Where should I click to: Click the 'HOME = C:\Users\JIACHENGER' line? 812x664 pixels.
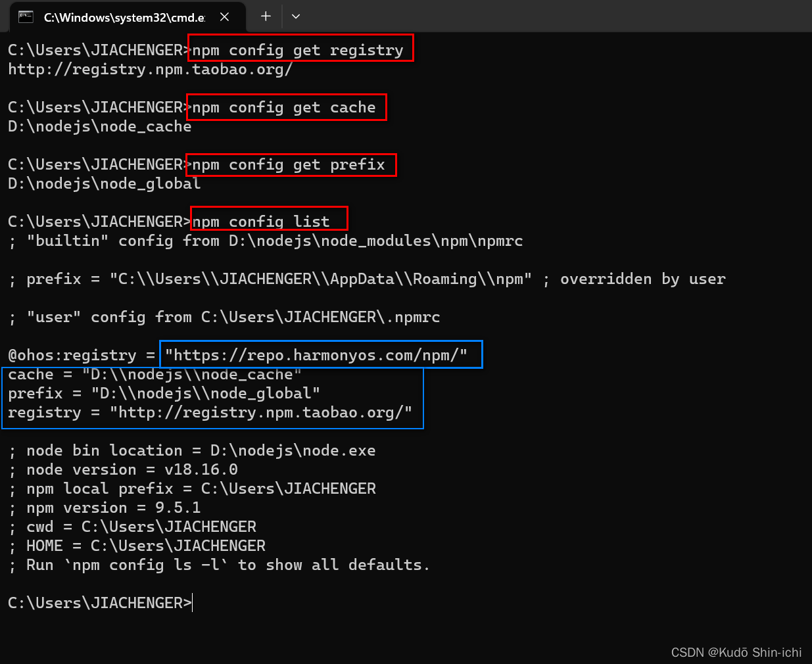137,546
